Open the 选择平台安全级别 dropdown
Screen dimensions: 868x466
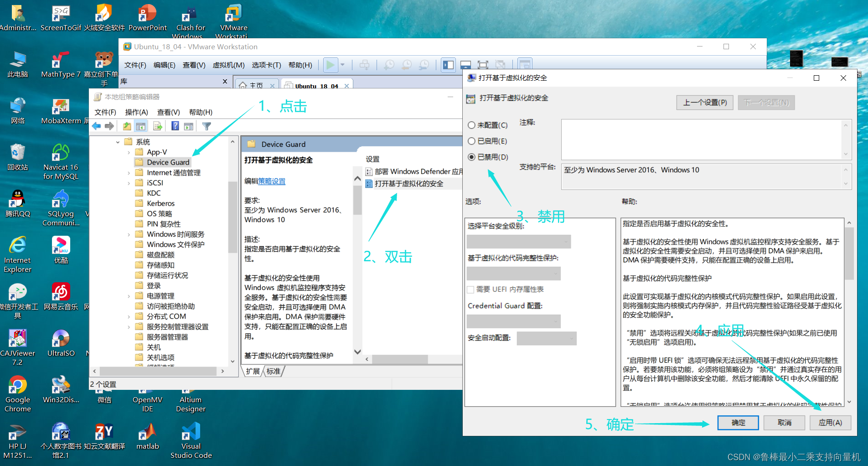coord(519,242)
